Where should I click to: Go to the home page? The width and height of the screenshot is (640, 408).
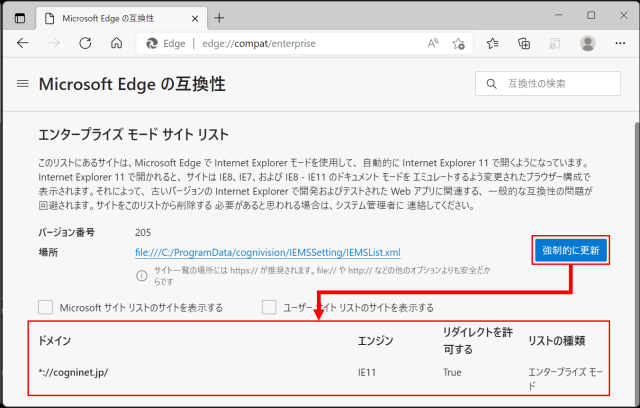(x=116, y=43)
